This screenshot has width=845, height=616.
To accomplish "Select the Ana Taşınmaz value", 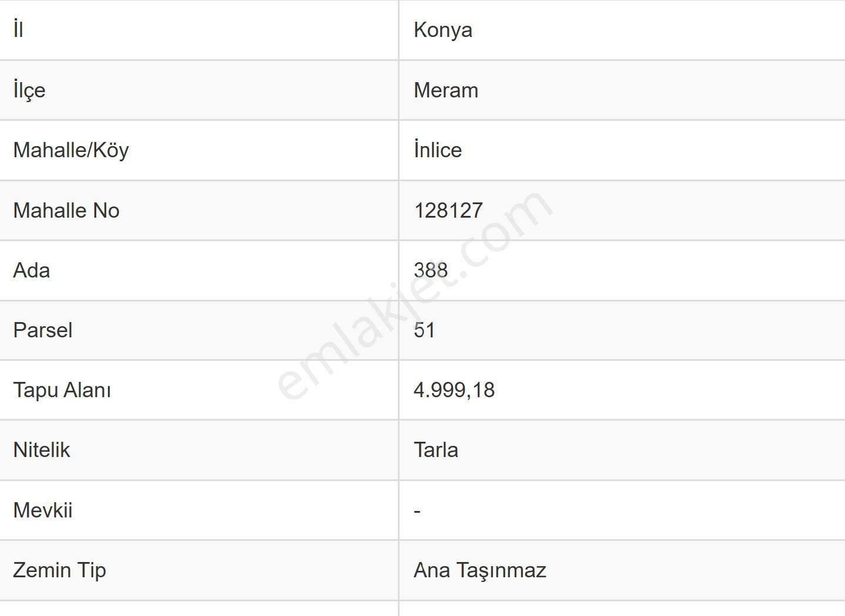I will (480, 570).
